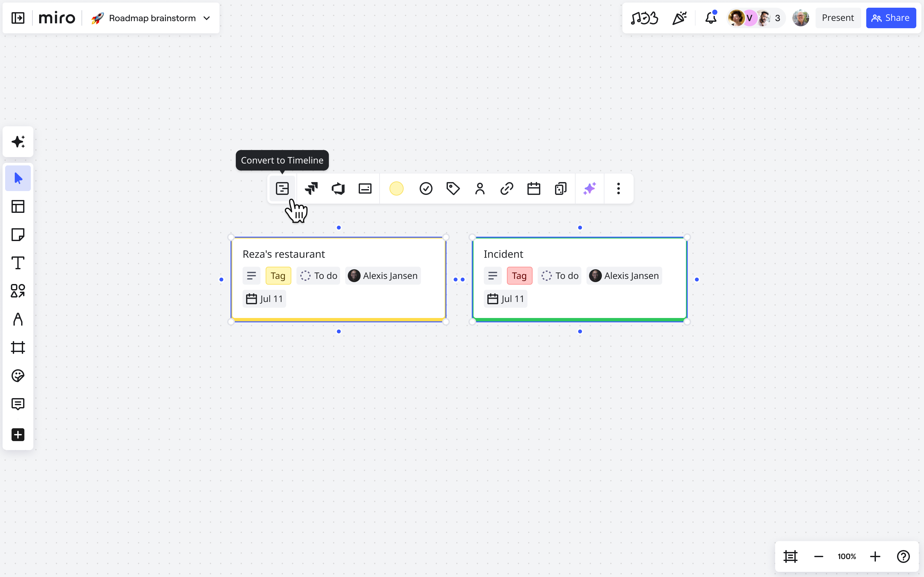Click the Present button
The width and height of the screenshot is (924, 577).
click(838, 18)
